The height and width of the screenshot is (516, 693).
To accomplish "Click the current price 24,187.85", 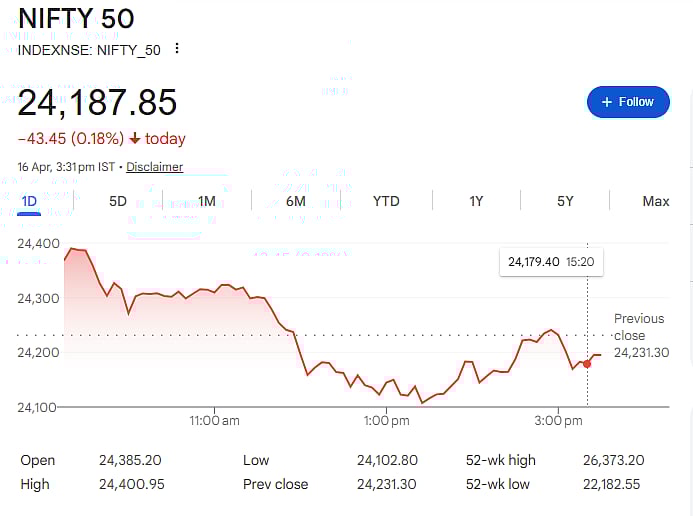I will [x=98, y=102].
